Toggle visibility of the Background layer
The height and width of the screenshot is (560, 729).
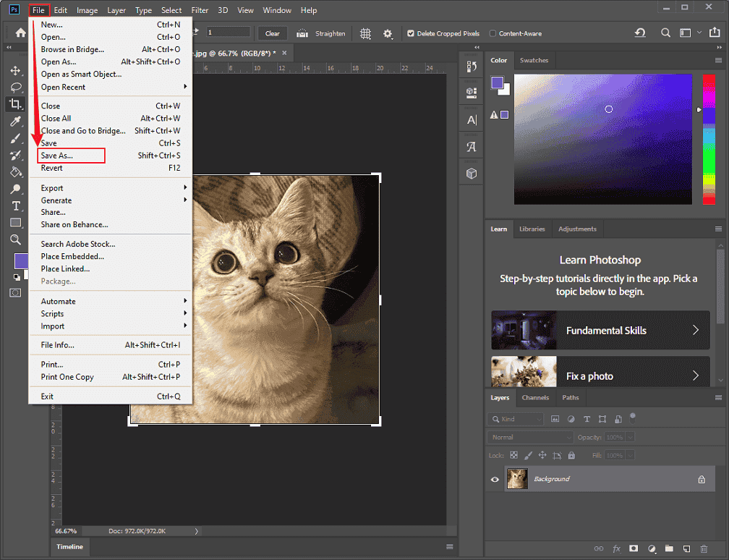tap(495, 478)
